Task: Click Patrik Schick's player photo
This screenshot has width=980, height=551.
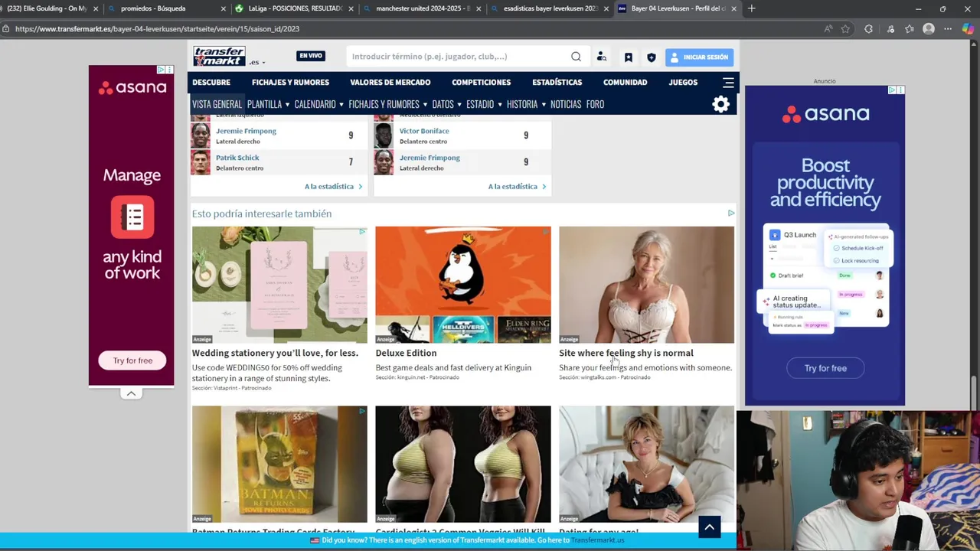Action: click(201, 162)
